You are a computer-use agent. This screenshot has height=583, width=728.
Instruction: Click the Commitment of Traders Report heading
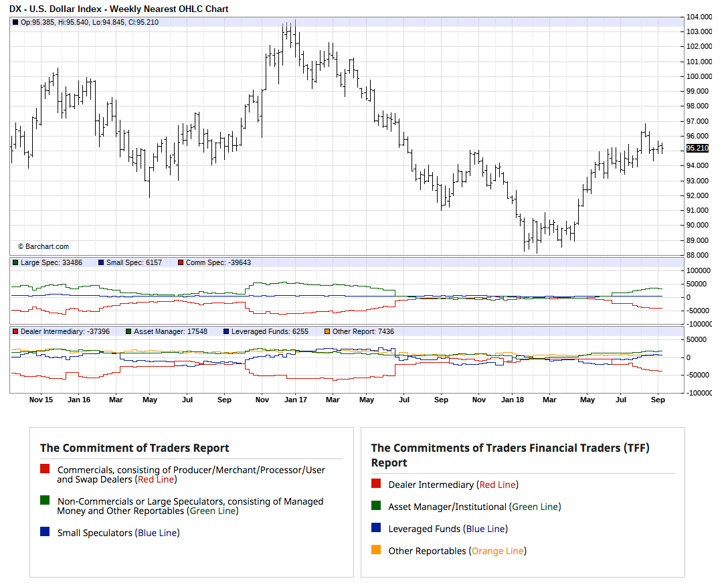point(134,448)
